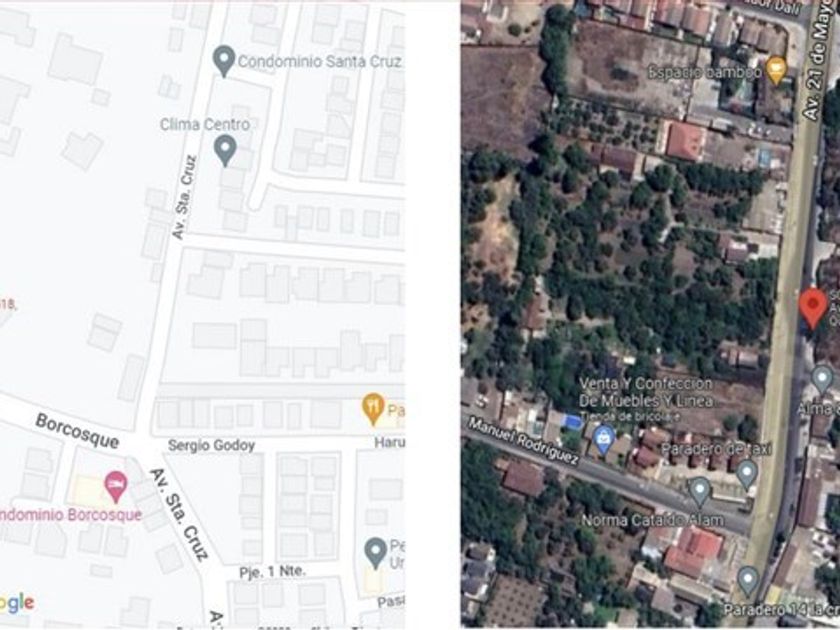Click the Condominio Santa Cruz map pin

pos(224,61)
